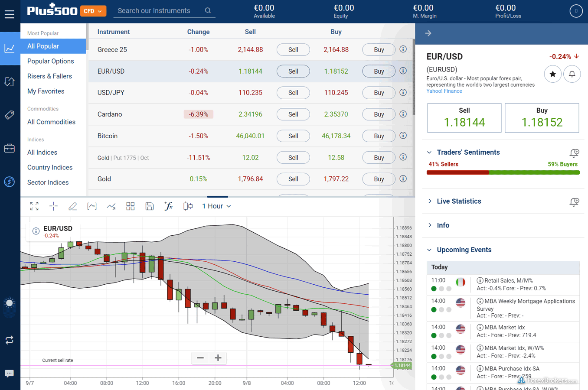
Task: Toggle the light/dark theme switch
Action: [9, 302]
